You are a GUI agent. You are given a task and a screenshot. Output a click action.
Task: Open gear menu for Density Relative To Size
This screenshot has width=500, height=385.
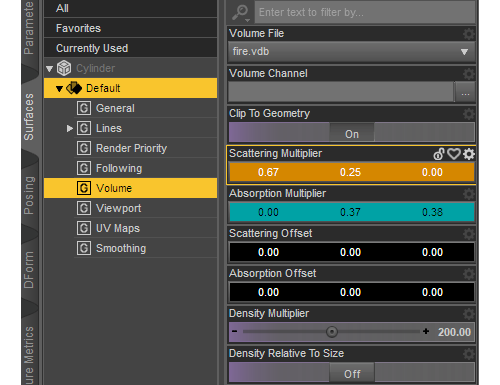[469, 354]
